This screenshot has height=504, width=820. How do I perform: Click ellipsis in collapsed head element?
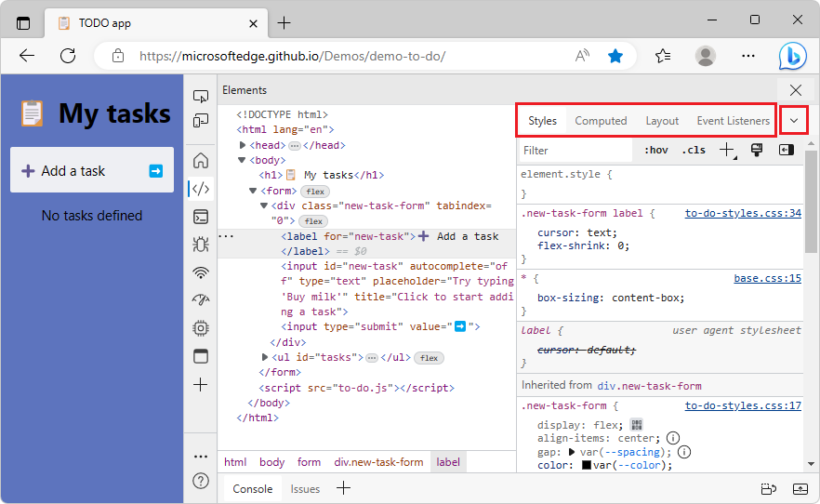[295, 145]
